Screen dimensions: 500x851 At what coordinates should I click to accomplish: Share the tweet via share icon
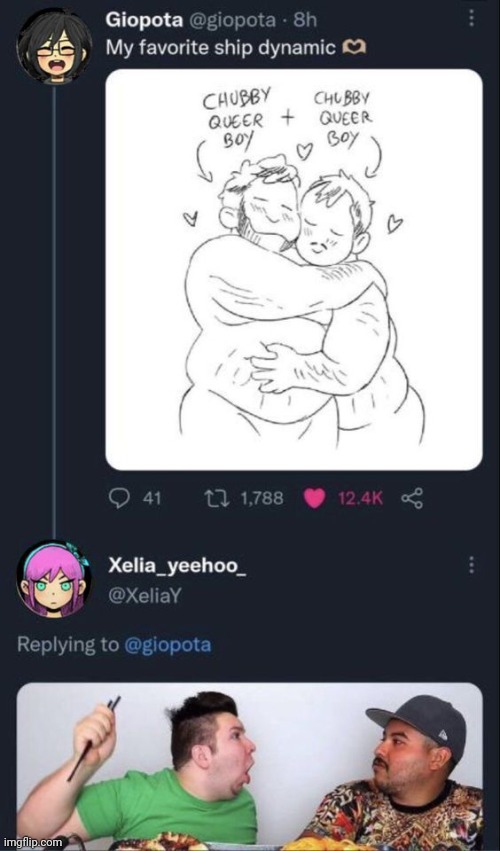412,498
